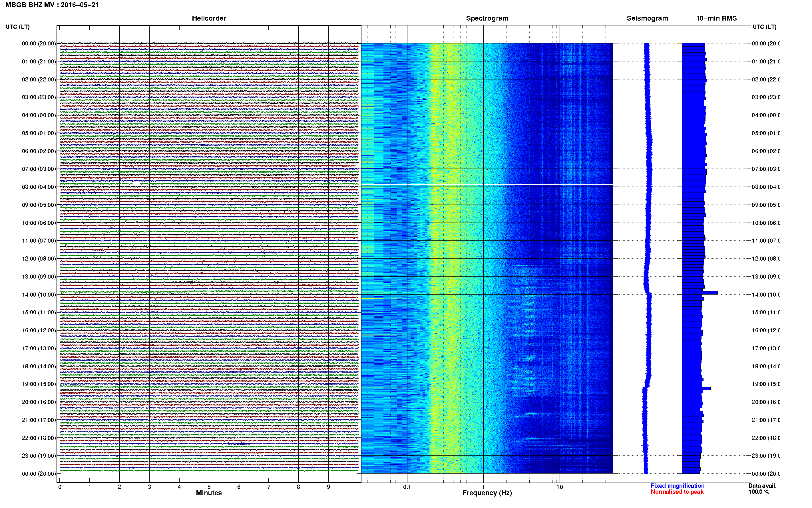Image resolution: width=812 pixels, height=508 pixels.
Task: Click left axis label '09:00 (05:00)'
Action: click(x=39, y=205)
